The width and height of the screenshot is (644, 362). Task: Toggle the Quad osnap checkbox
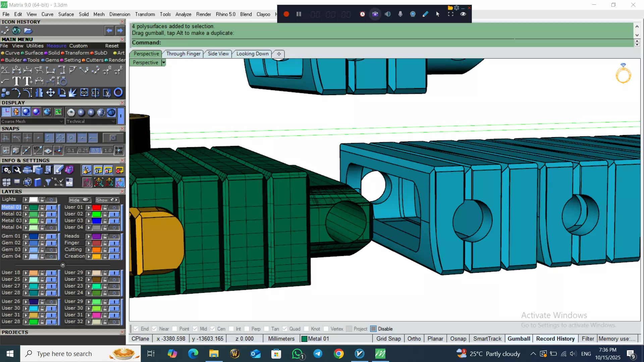[284, 329]
